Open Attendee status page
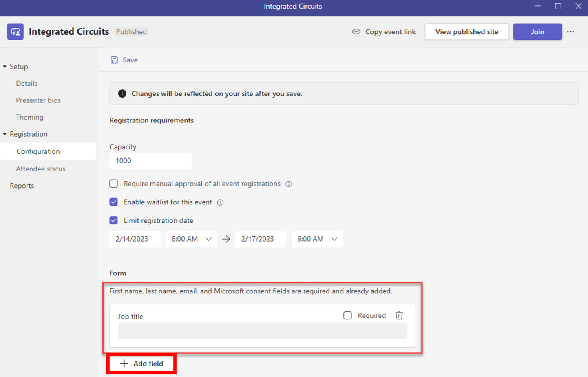Screen dimensions: 588x377 (x=41, y=169)
